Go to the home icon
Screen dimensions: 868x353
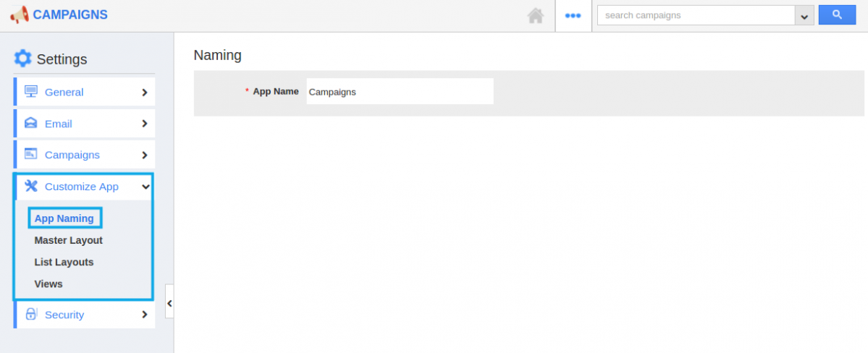[536, 15]
